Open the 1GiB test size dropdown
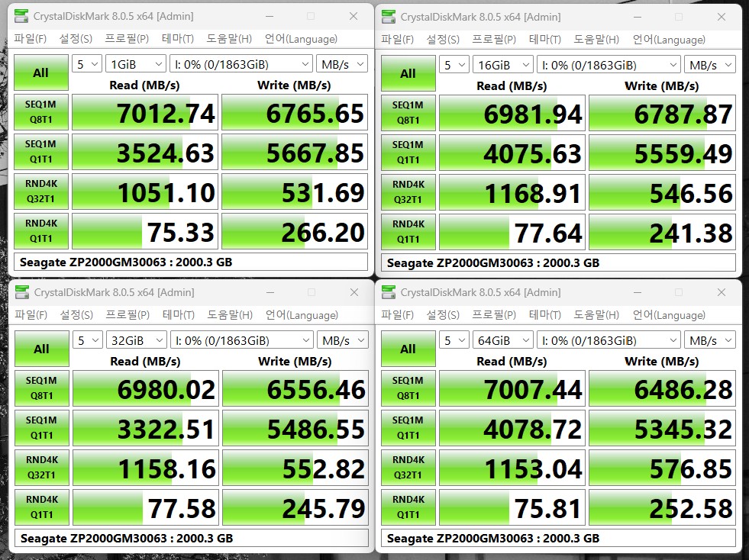The width and height of the screenshot is (749, 560). pyautogui.click(x=136, y=65)
